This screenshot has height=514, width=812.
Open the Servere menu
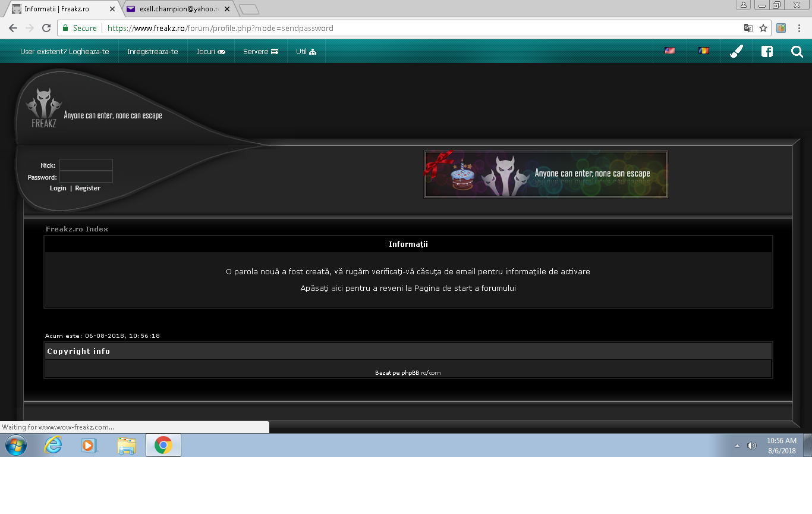261,52
